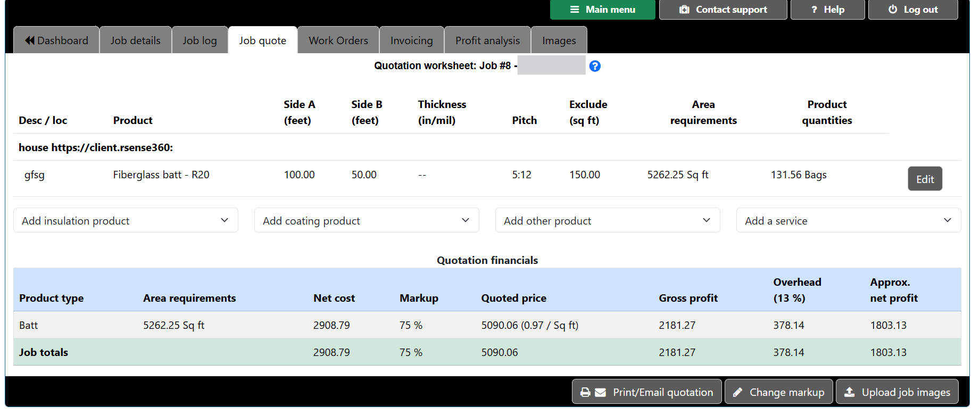Go back to the Dashboard
The height and width of the screenshot is (414, 980).
pyautogui.click(x=56, y=40)
